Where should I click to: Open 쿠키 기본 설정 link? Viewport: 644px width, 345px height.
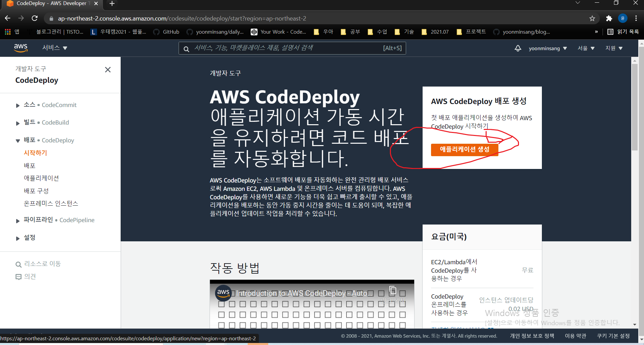pyautogui.click(x=613, y=336)
